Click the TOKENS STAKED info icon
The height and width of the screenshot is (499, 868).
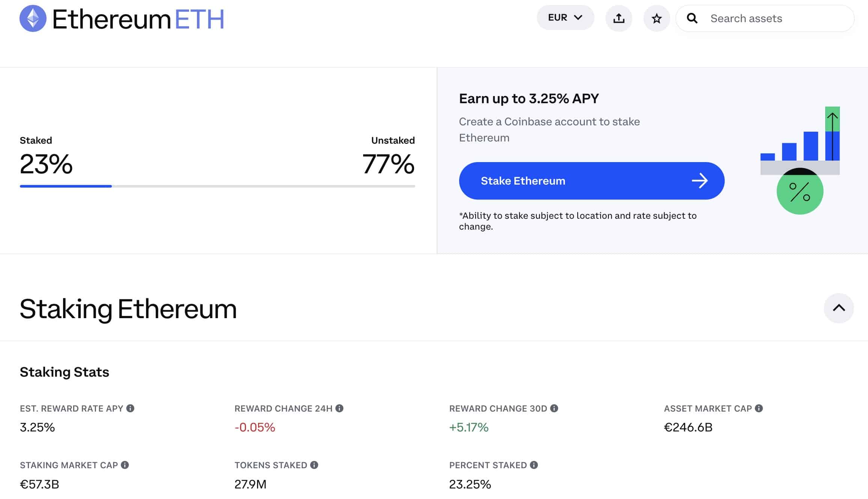click(x=314, y=464)
